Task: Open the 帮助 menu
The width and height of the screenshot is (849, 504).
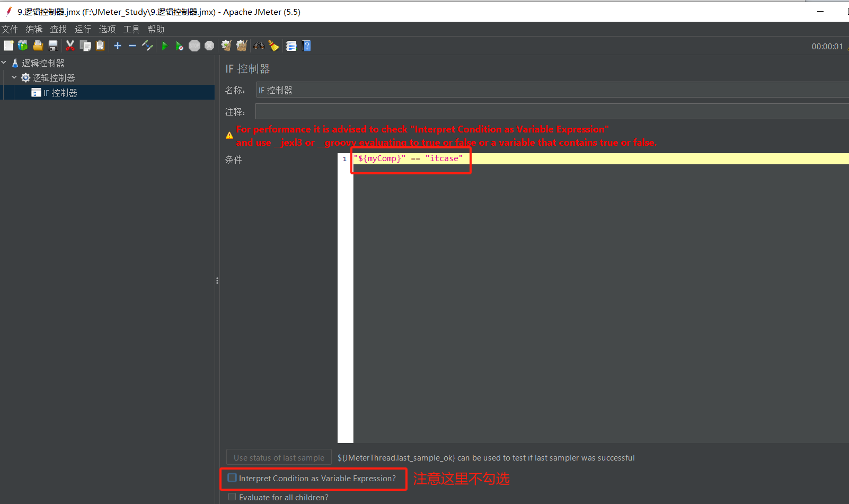Action: point(156,29)
